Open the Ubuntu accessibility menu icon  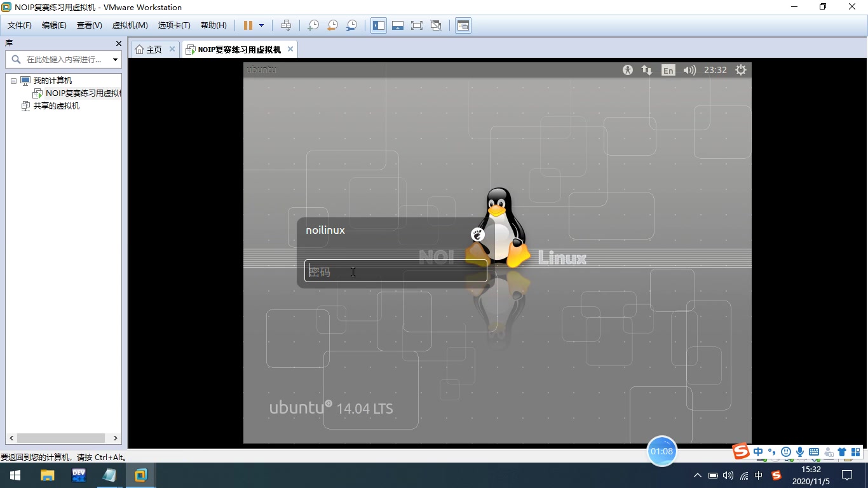click(628, 70)
